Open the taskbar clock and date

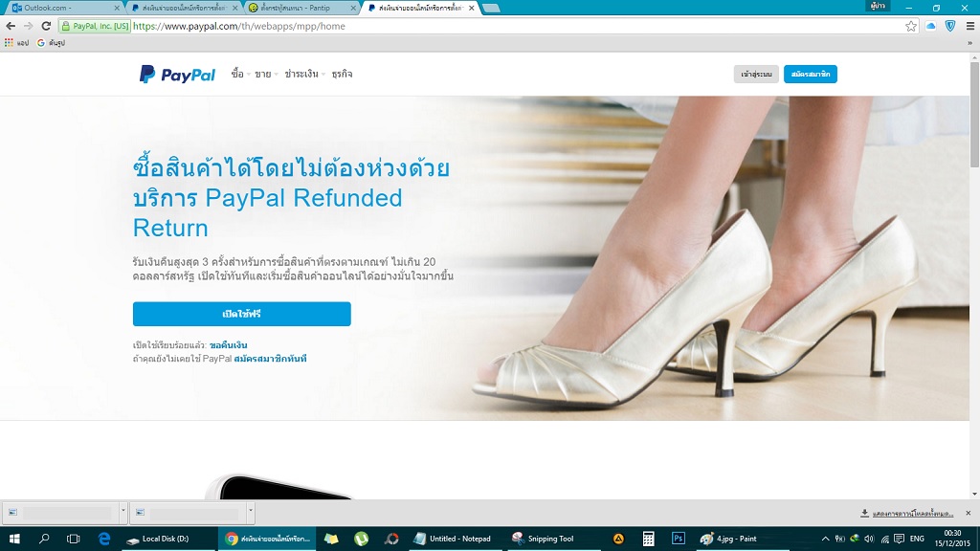pyautogui.click(x=952, y=539)
